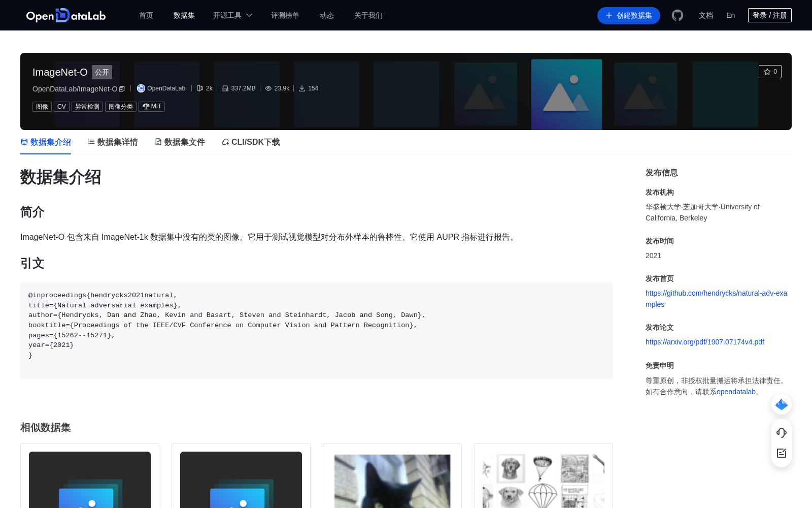Screen dimensions: 812x508
Task: Open the customer support headset icon
Action: (x=782, y=433)
